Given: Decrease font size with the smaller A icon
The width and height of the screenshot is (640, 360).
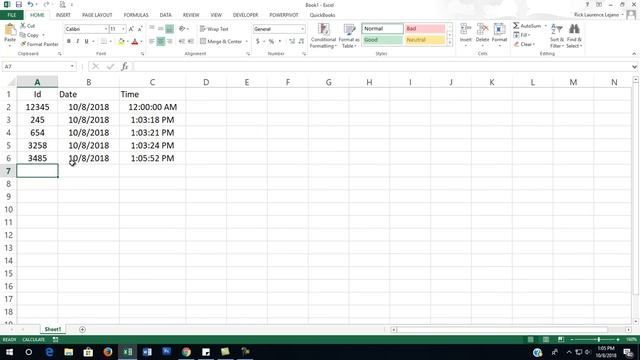Looking at the screenshot, I should click(140, 29).
